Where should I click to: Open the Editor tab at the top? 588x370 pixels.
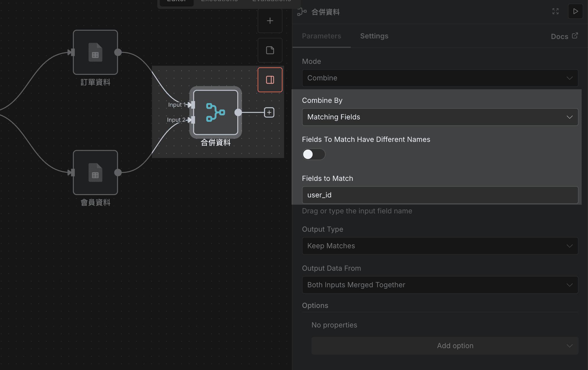click(x=176, y=2)
